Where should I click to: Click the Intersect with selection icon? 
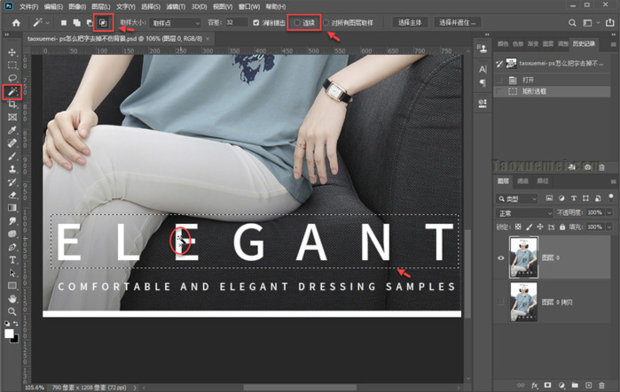[x=103, y=23]
